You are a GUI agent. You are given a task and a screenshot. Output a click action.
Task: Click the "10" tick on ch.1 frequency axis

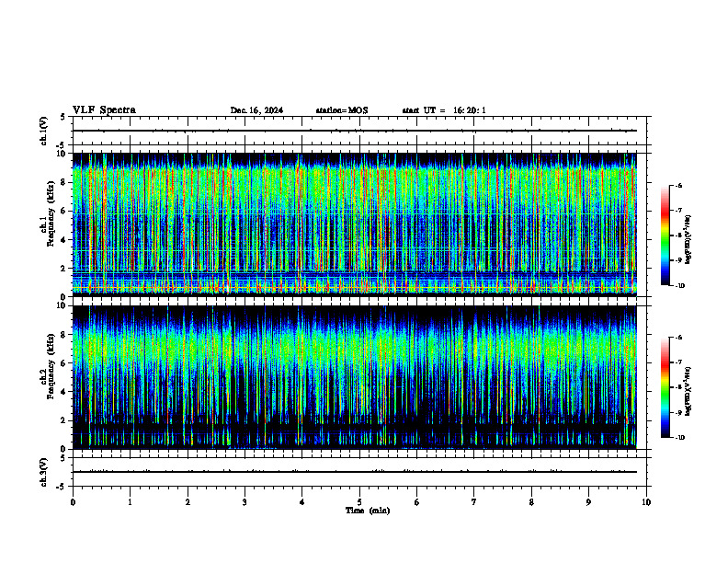point(63,154)
